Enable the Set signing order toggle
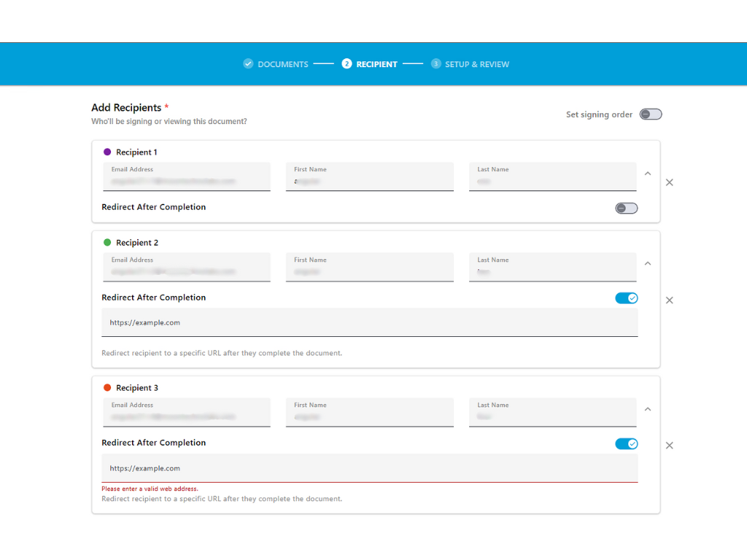 point(650,114)
